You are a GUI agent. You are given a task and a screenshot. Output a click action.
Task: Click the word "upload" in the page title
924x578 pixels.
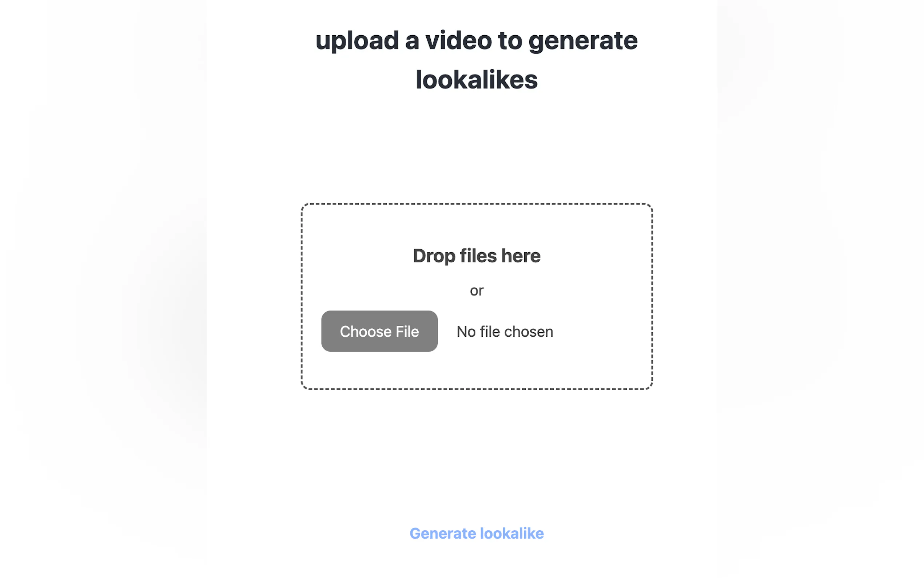click(x=357, y=41)
